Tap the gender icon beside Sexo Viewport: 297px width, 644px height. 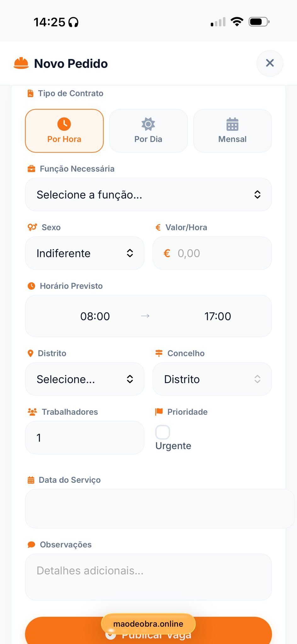(x=32, y=227)
